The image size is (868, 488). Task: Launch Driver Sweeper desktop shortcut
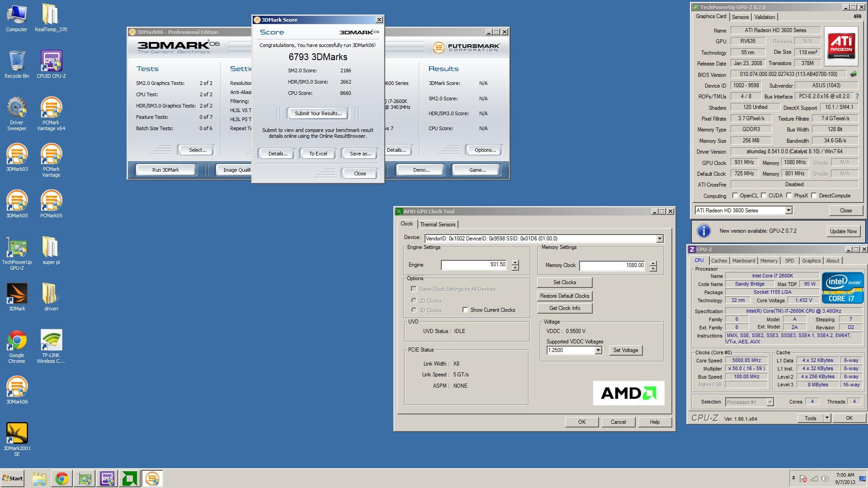tap(17, 114)
